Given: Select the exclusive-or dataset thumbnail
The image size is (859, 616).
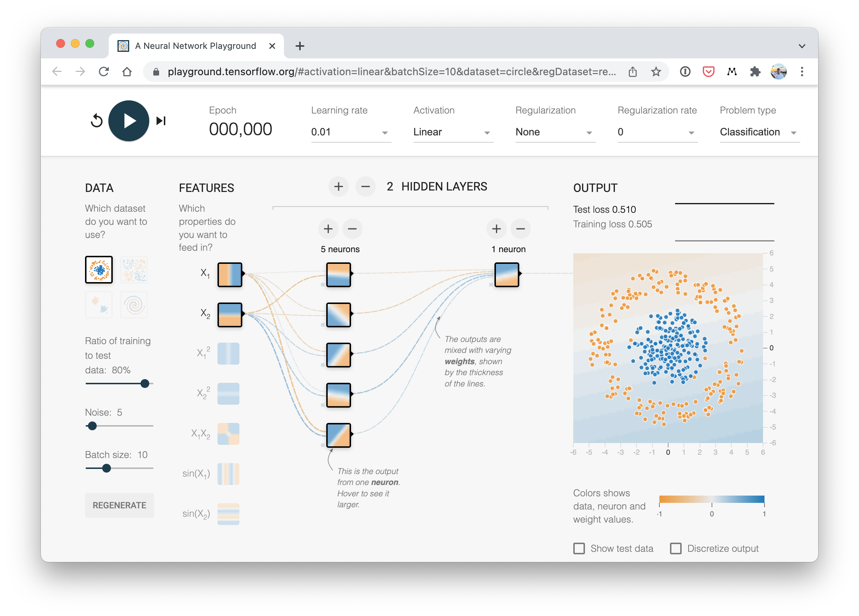Looking at the screenshot, I should [134, 269].
